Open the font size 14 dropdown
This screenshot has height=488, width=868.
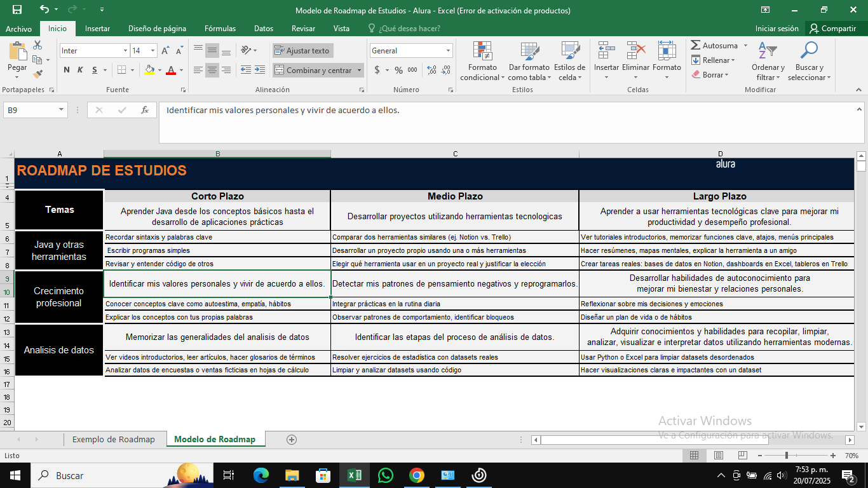pyautogui.click(x=153, y=51)
